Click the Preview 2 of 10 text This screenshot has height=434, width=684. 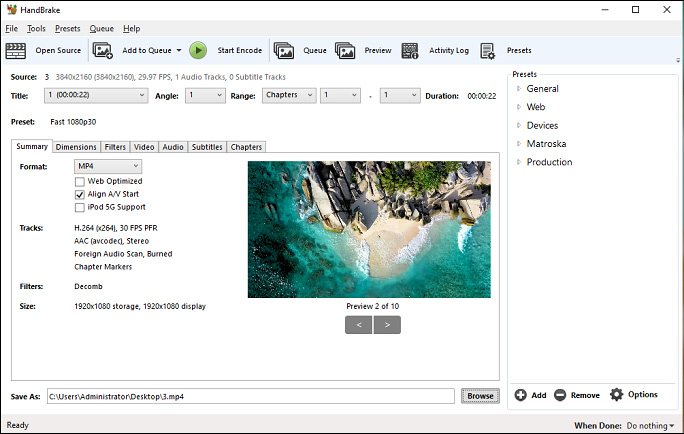[373, 306]
